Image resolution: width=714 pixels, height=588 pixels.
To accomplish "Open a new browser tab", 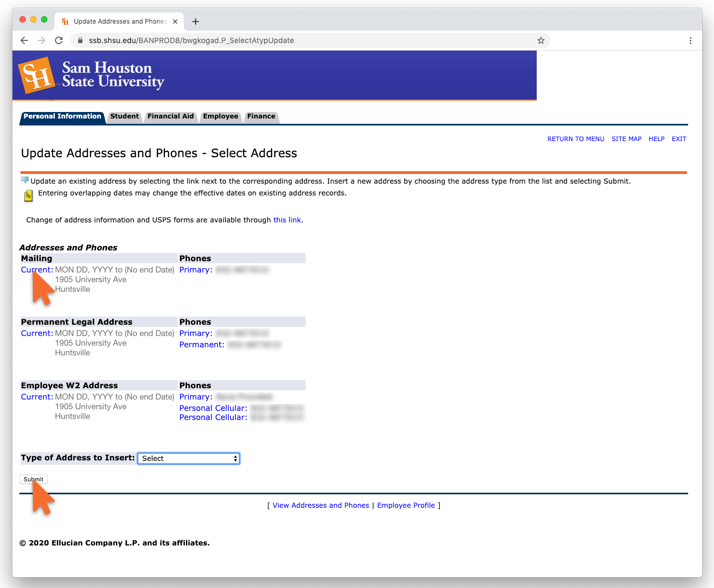I will point(196,22).
